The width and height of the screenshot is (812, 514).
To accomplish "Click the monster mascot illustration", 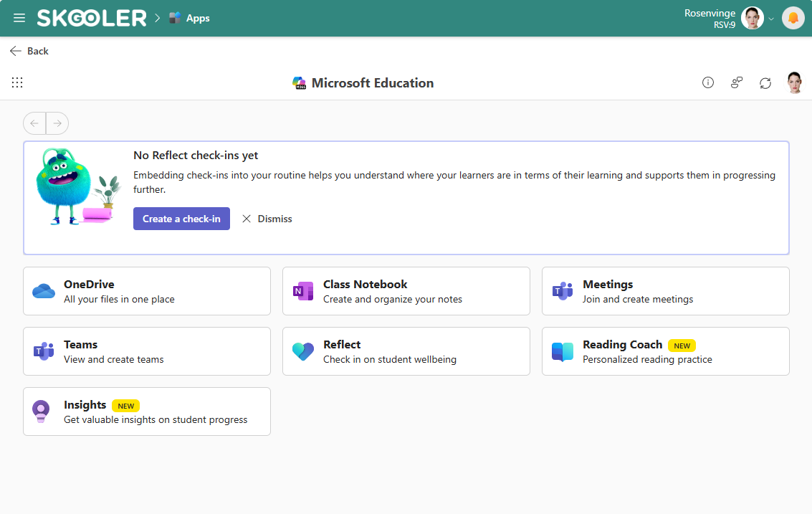I will pos(77,186).
